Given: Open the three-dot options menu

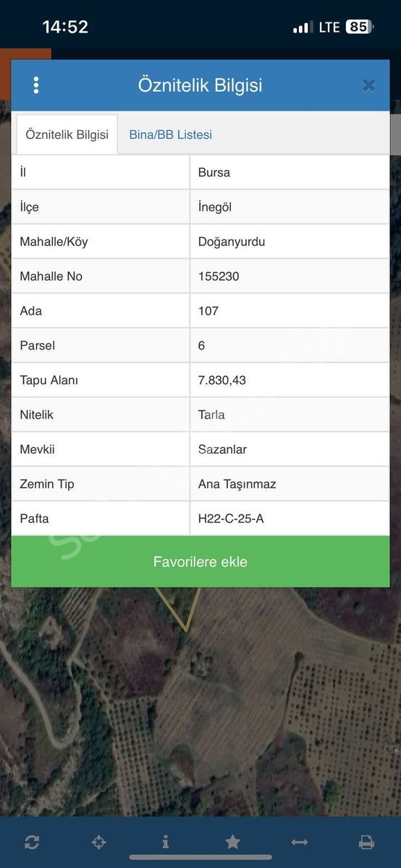Looking at the screenshot, I should (x=36, y=85).
